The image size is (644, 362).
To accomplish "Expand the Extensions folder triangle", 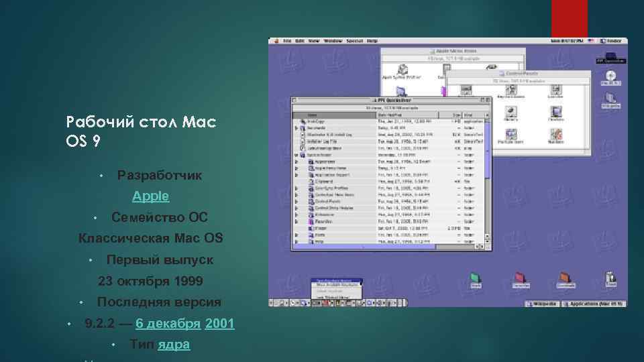I will pos(296,215).
